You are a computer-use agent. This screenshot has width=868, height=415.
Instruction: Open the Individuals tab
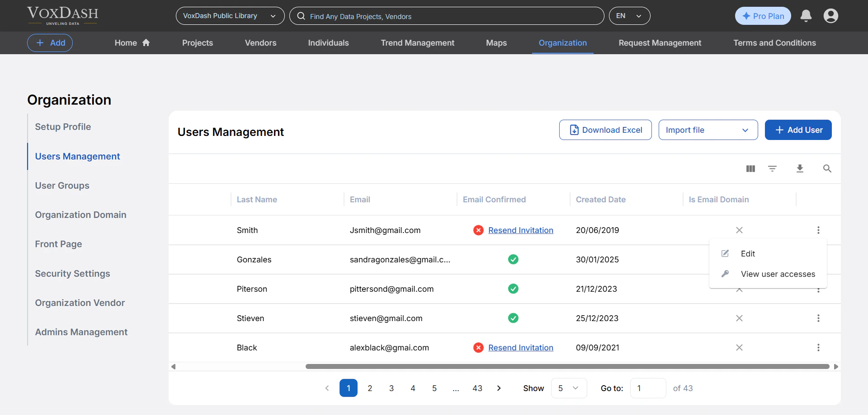(x=328, y=43)
